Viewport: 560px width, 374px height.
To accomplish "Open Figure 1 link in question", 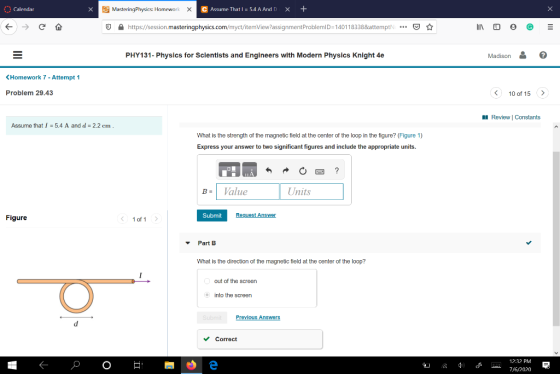I will (x=410, y=135).
